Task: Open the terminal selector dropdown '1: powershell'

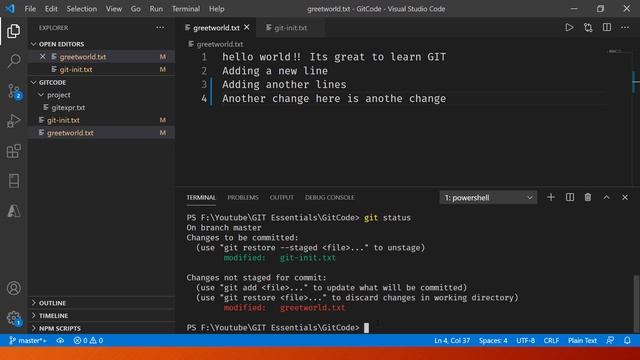Action: (488, 198)
